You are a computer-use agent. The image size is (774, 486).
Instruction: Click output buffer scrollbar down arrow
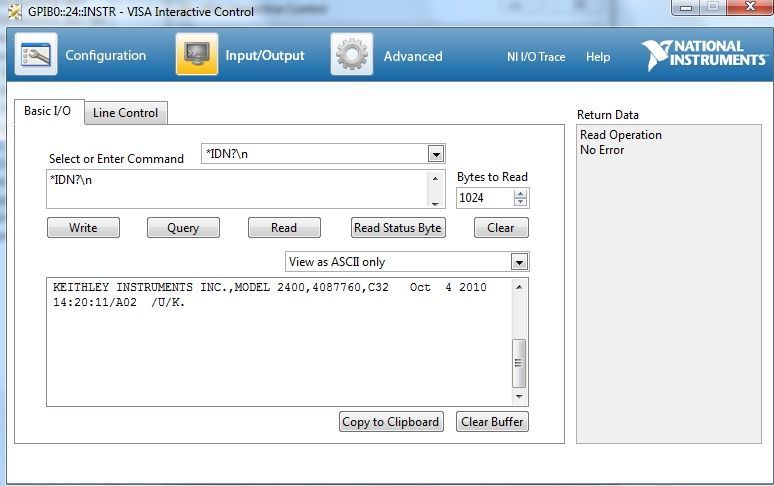[x=519, y=396]
